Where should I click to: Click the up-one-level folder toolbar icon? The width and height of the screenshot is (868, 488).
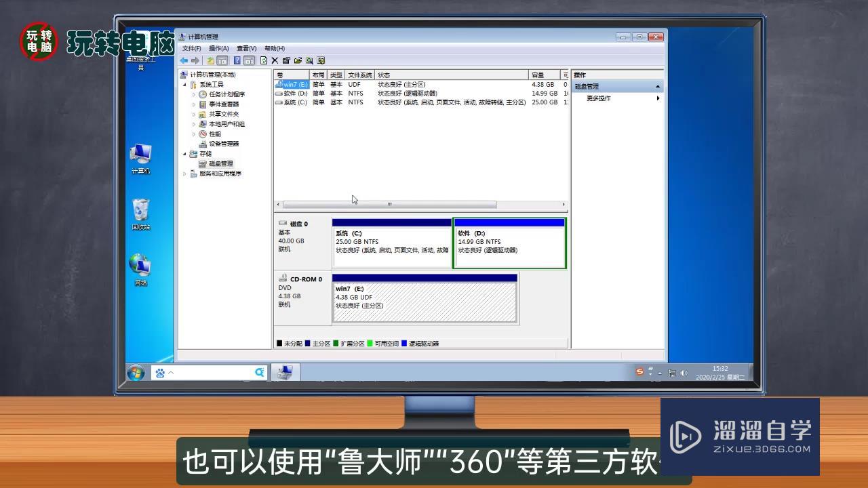tap(210, 60)
